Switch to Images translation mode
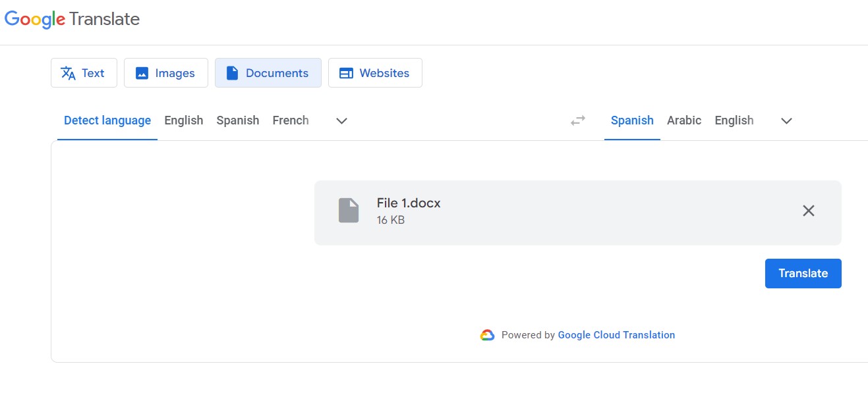The image size is (868, 393). pos(165,73)
